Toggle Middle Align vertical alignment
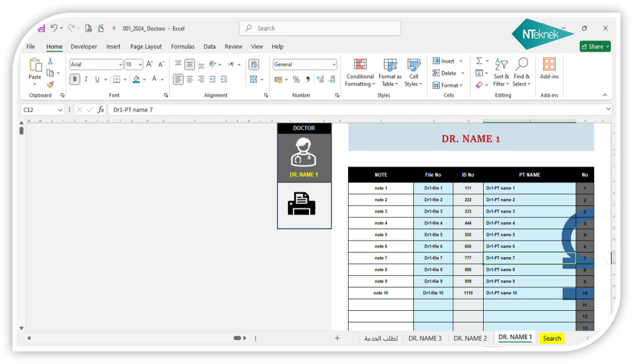The width and height of the screenshot is (633, 364). click(189, 64)
